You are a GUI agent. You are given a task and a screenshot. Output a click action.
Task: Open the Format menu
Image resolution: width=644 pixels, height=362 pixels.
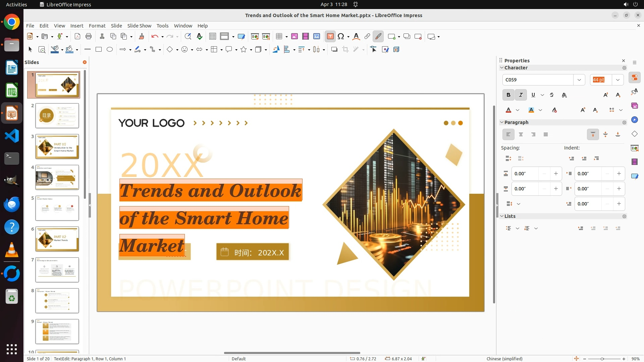(97, 26)
